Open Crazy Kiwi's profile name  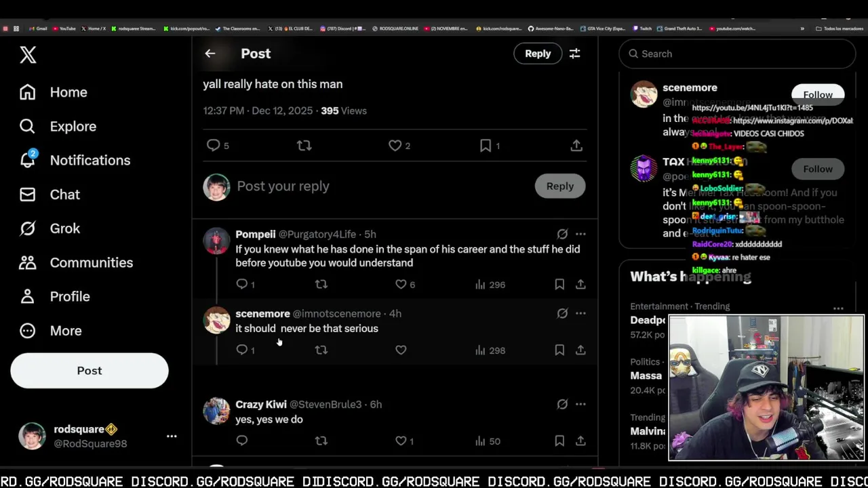pos(261,404)
